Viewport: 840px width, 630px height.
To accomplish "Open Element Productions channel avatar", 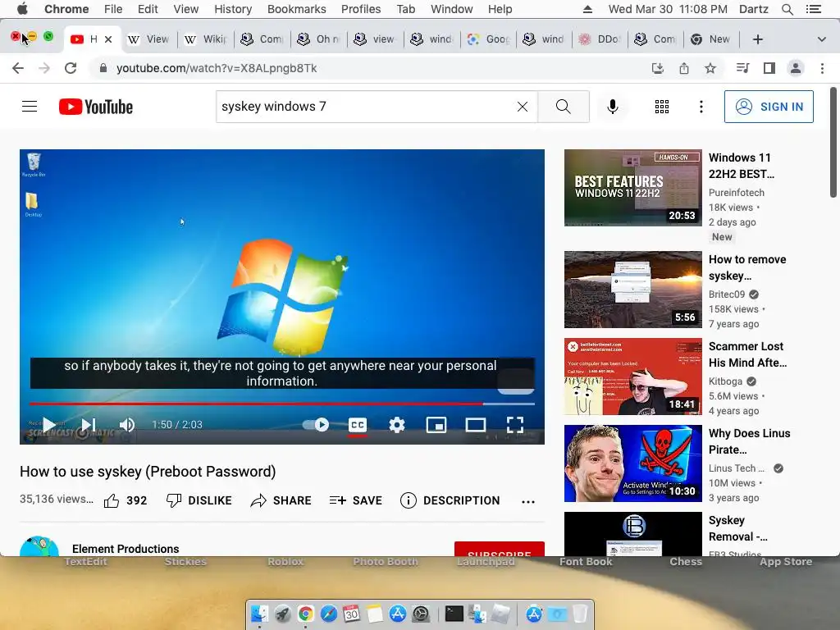I will pos(39,546).
